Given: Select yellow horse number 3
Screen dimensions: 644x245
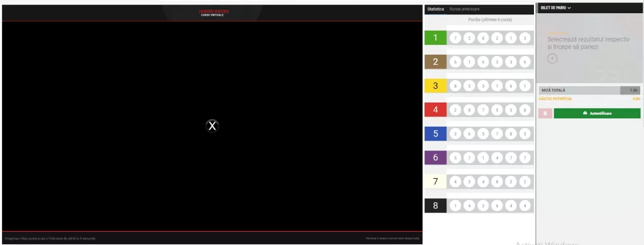Looking at the screenshot, I should pyautogui.click(x=435, y=86).
